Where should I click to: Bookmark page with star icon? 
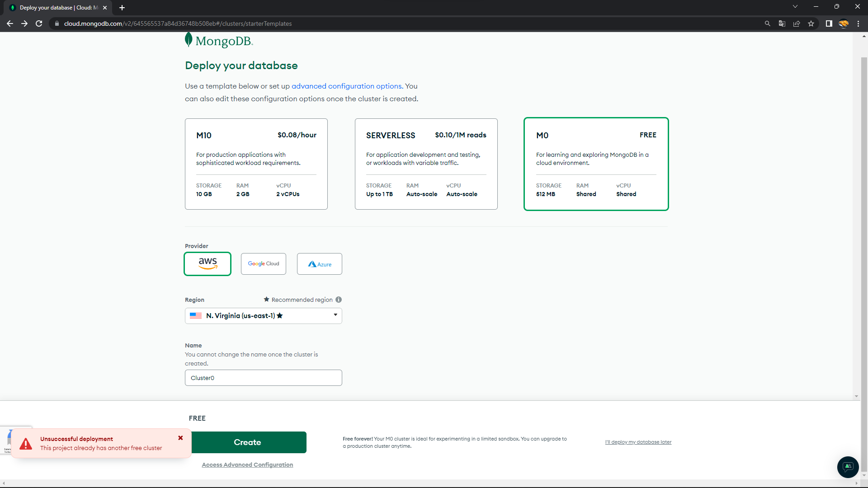[x=811, y=23]
